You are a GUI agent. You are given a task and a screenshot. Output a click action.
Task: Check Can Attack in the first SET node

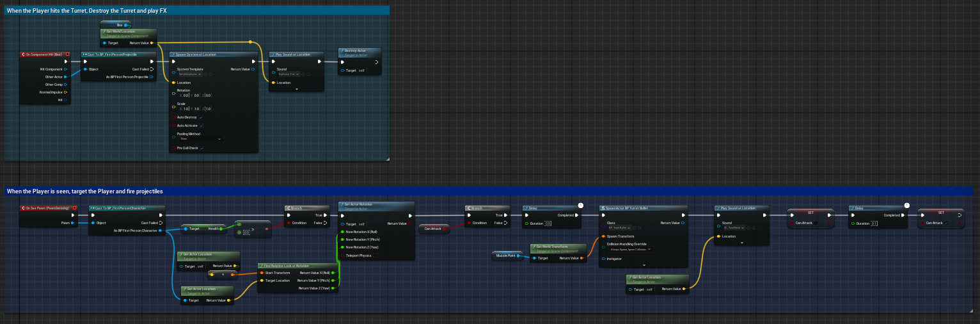coord(816,223)
